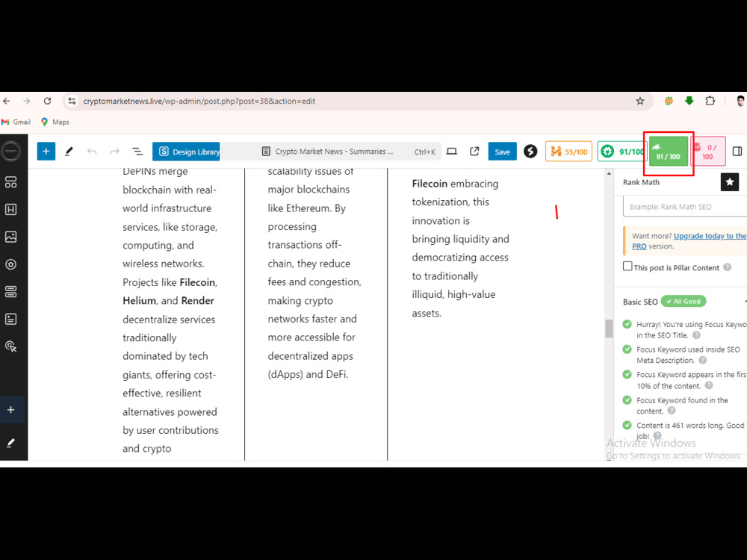
Task: View site information icon in address bar
Action: coord(72,101)
